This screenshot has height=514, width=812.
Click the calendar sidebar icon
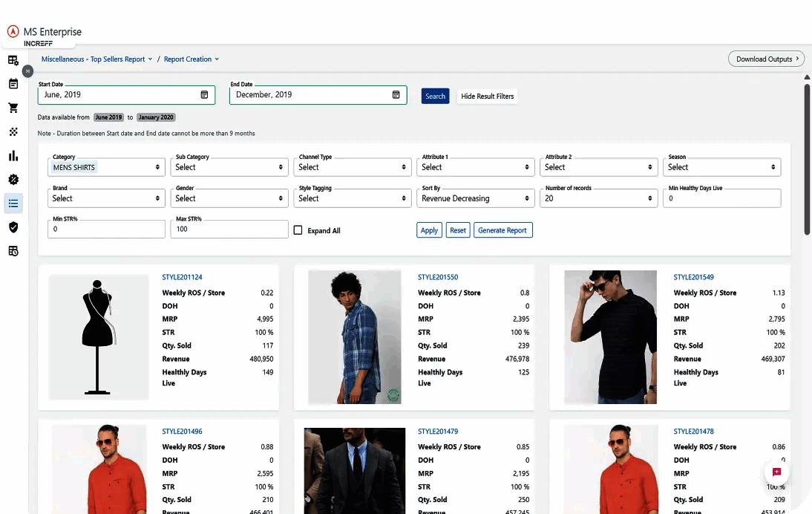(x=13, y=84)
